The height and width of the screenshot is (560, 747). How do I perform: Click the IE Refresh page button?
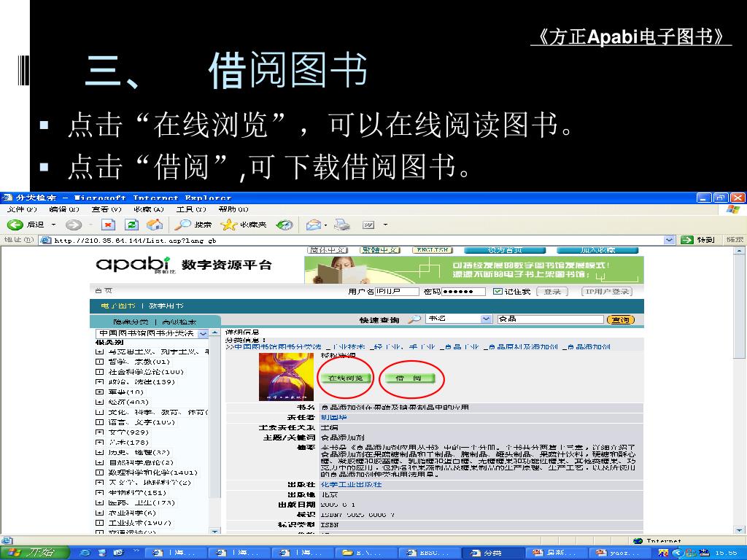click(131, 225)
